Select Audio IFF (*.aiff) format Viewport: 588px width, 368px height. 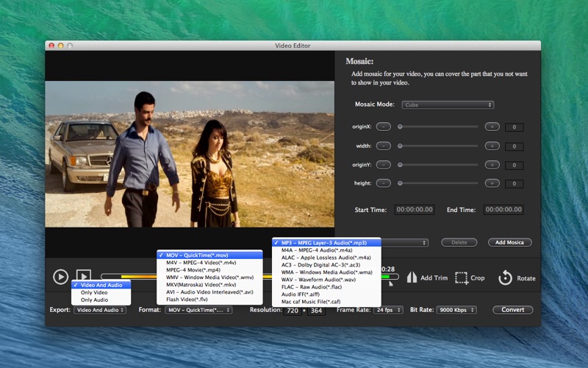pyautogui.click(x=326, y=294)
